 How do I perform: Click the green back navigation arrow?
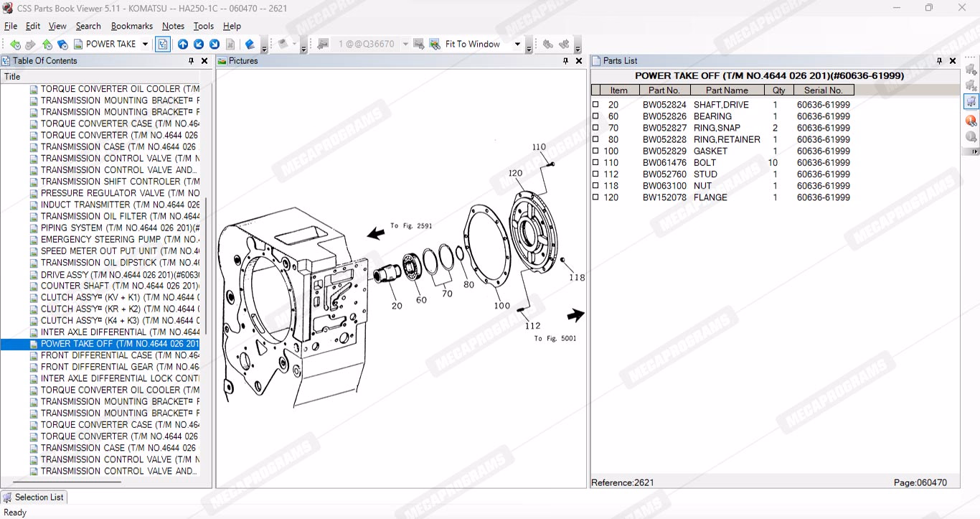(x=15, y=45)
